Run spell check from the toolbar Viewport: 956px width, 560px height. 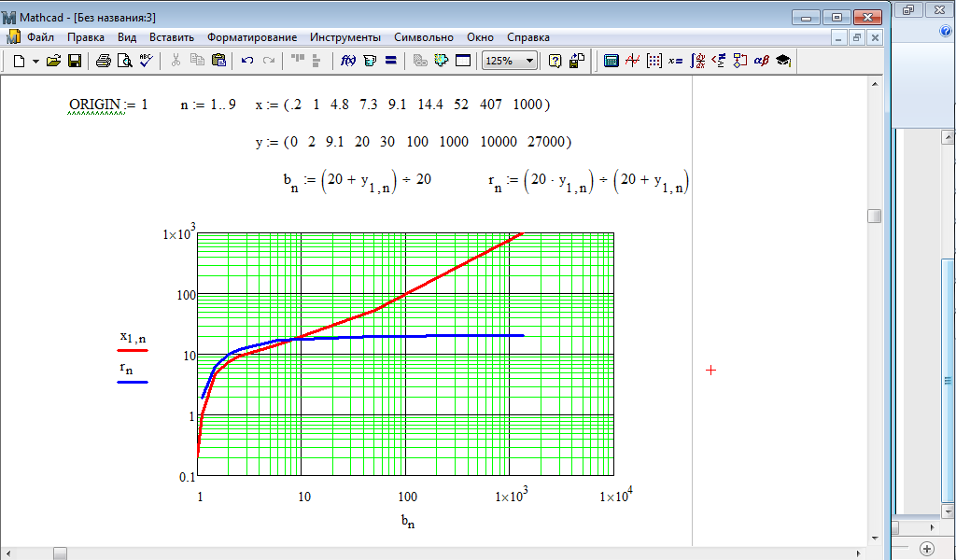[146, 61]
